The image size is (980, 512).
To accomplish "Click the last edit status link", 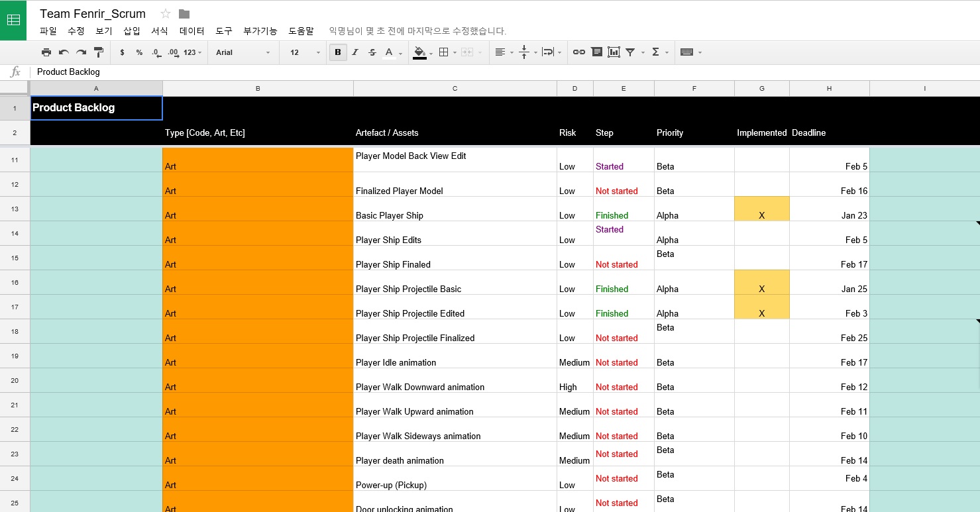I will [417, 31].
